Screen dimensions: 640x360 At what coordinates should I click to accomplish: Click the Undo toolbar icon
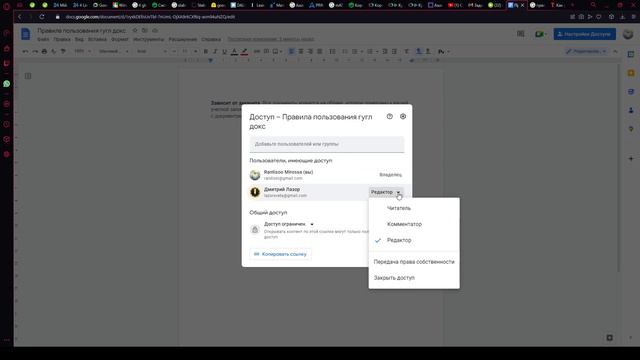pos(25,51)
